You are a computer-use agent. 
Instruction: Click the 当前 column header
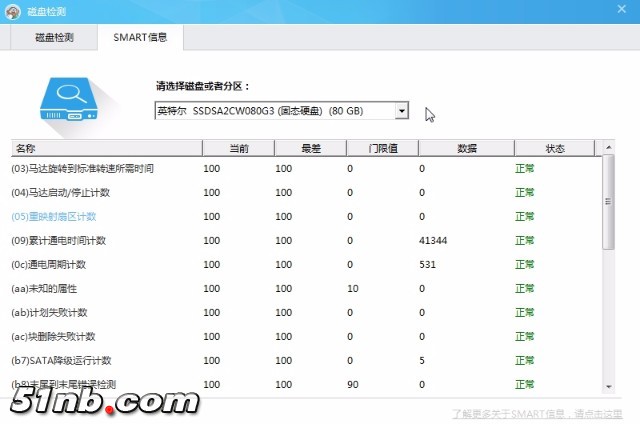click(239, 148)
